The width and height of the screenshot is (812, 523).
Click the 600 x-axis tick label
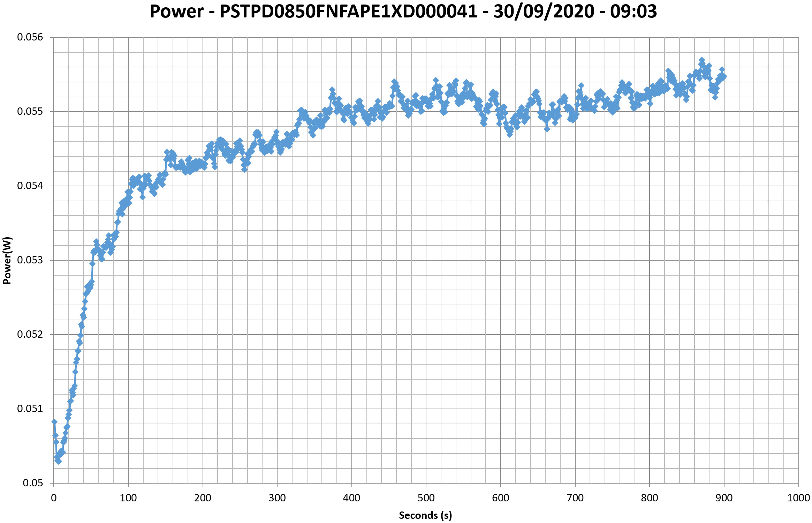[x=501, y=498]
